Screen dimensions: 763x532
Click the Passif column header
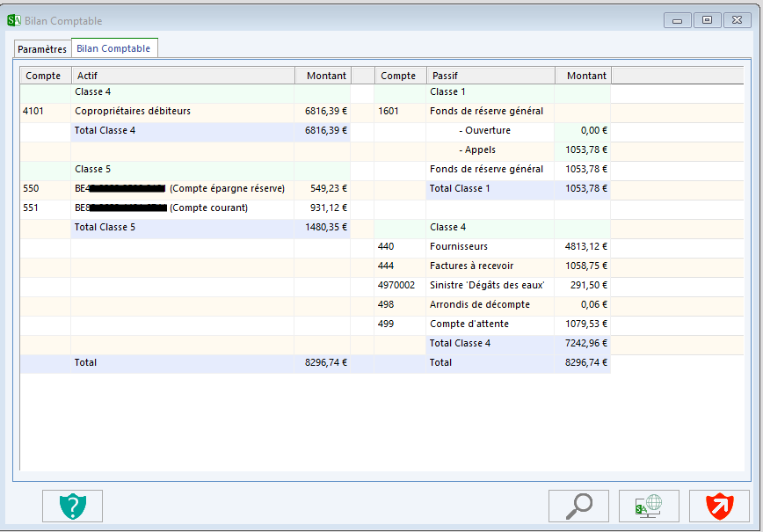click(x=490, y=76)
